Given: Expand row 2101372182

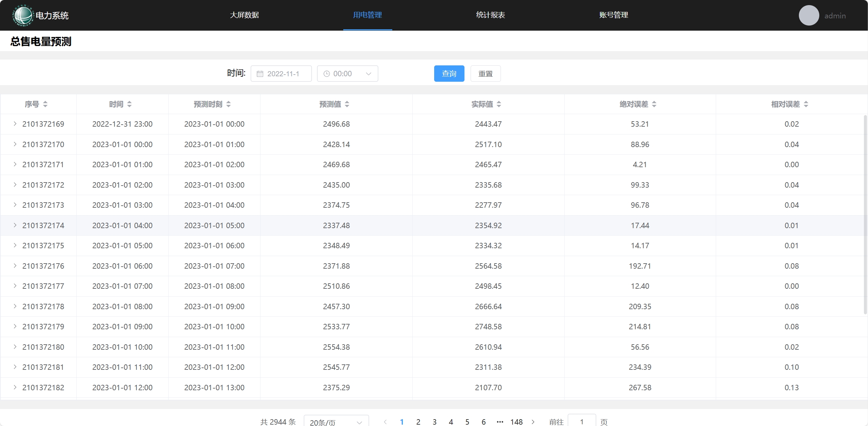Looking at the screenshot, I should [x=15, y=388].
